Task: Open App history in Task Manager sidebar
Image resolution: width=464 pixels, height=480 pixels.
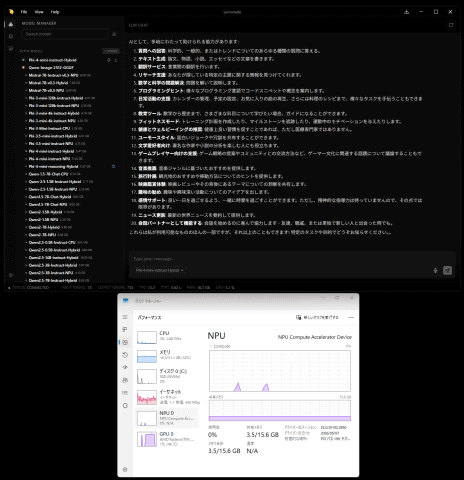Action: tap(125, 355)
